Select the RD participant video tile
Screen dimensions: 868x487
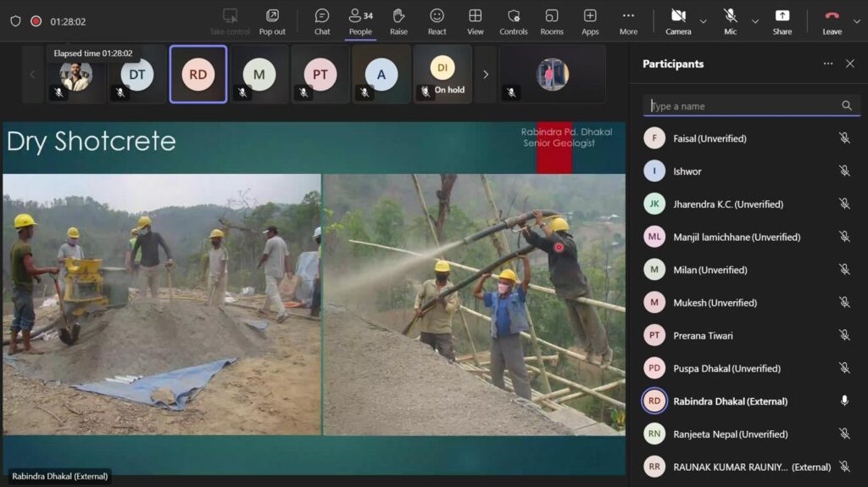[198, 75]
